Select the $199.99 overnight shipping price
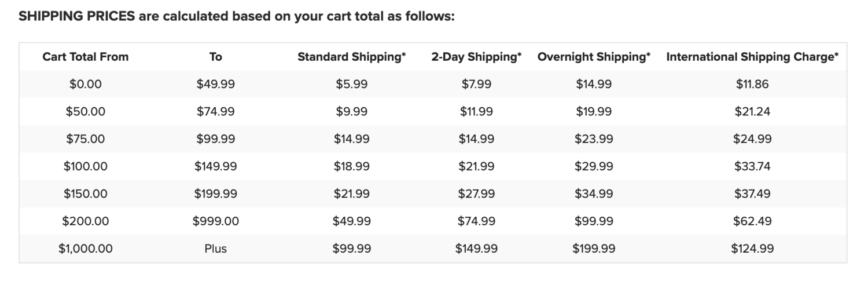The image size is (868, 281). pos(594,249)
